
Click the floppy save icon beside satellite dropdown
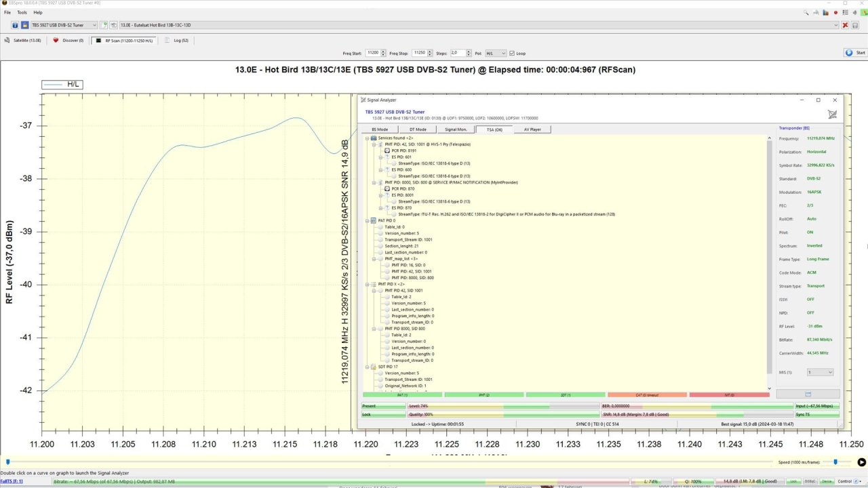[x=856, y=25]
